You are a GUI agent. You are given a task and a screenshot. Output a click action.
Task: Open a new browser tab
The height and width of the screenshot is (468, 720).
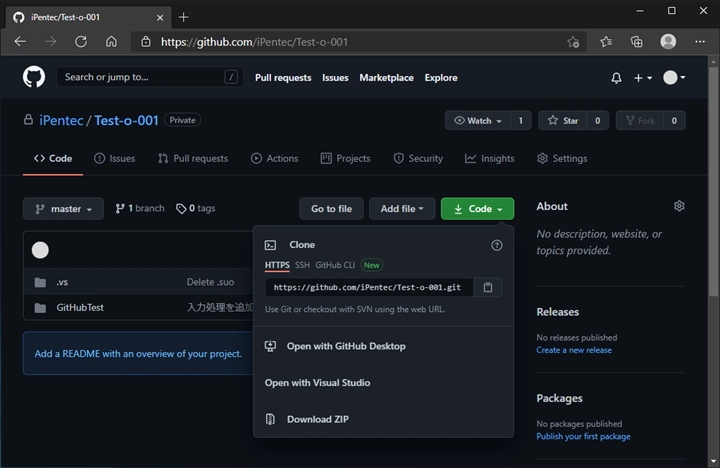pyautogui.click(x=183, y=17)
